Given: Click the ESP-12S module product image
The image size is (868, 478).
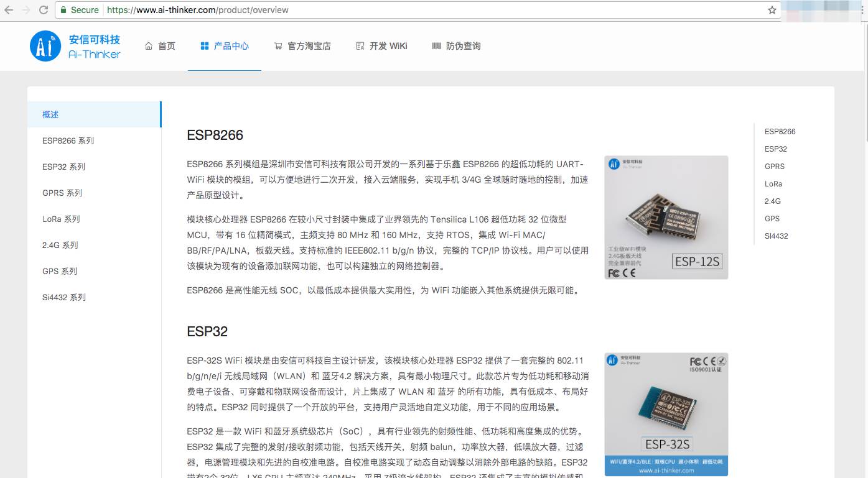Looking at the screenshot, I should (x=666, y=217).
